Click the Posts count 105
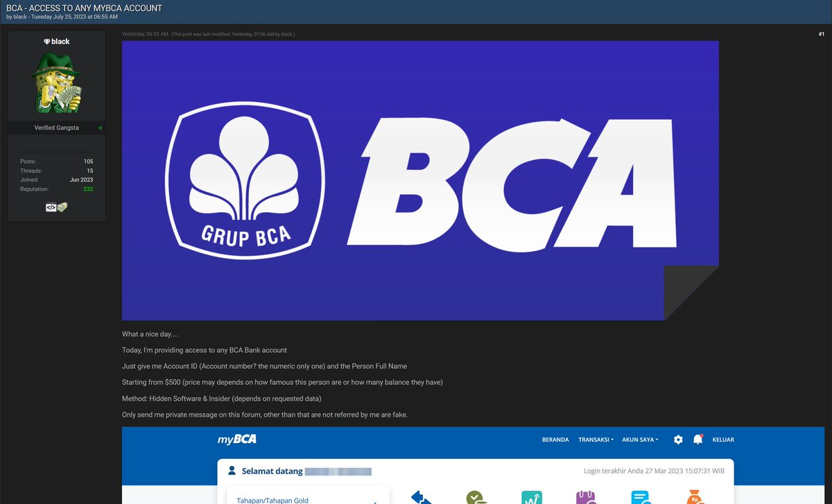Screen dimensions: 832x504 pyautogui.click(x=88, y=162)
